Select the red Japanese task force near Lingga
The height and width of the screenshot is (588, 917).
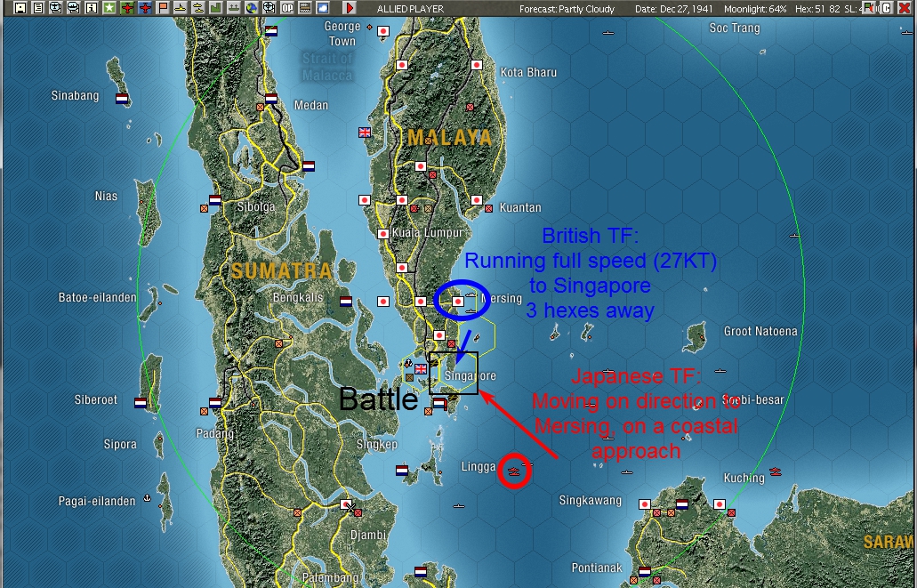515,471
